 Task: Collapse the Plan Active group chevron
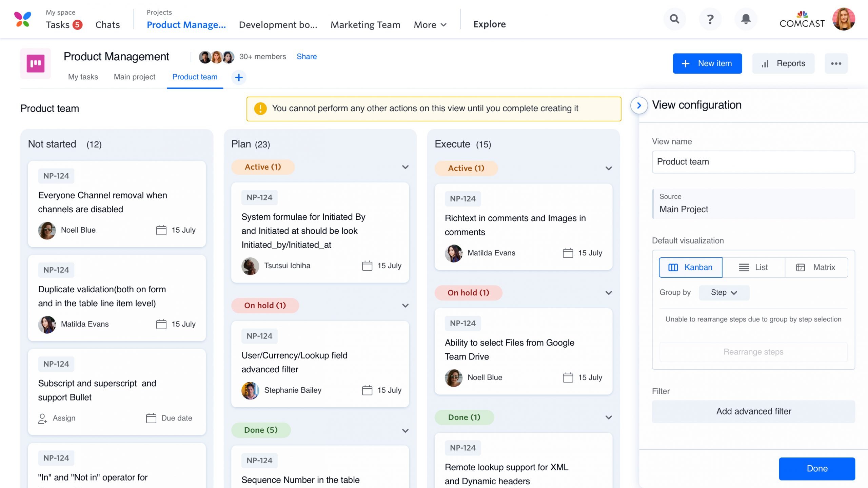coord(405,167)
